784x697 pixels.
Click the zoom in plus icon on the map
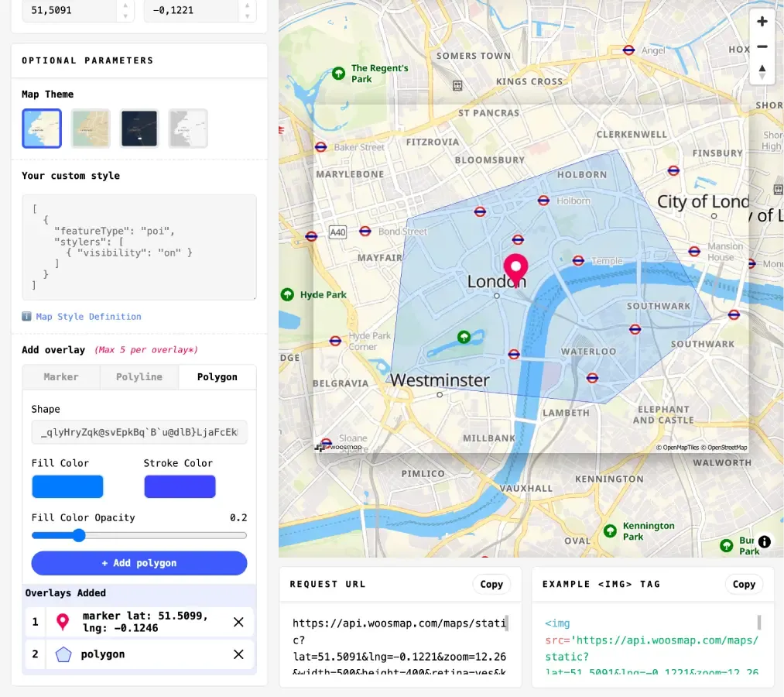click(x=762, y=22)
